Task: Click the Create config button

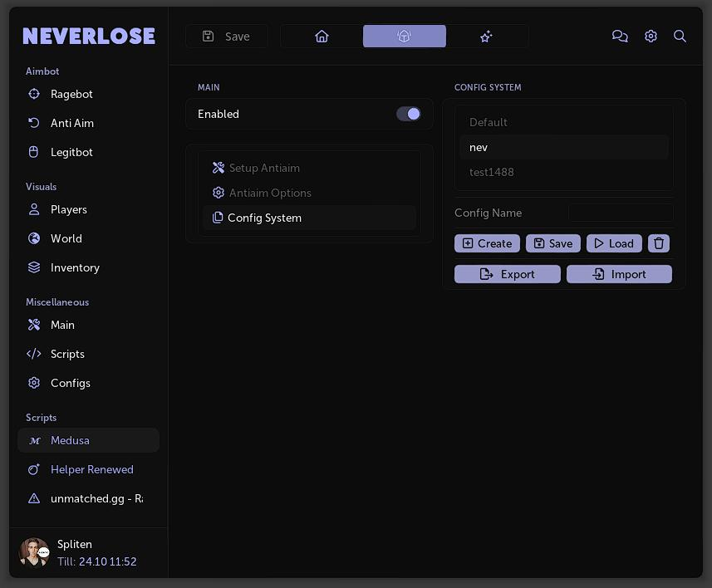Action: tap(487, 243)
